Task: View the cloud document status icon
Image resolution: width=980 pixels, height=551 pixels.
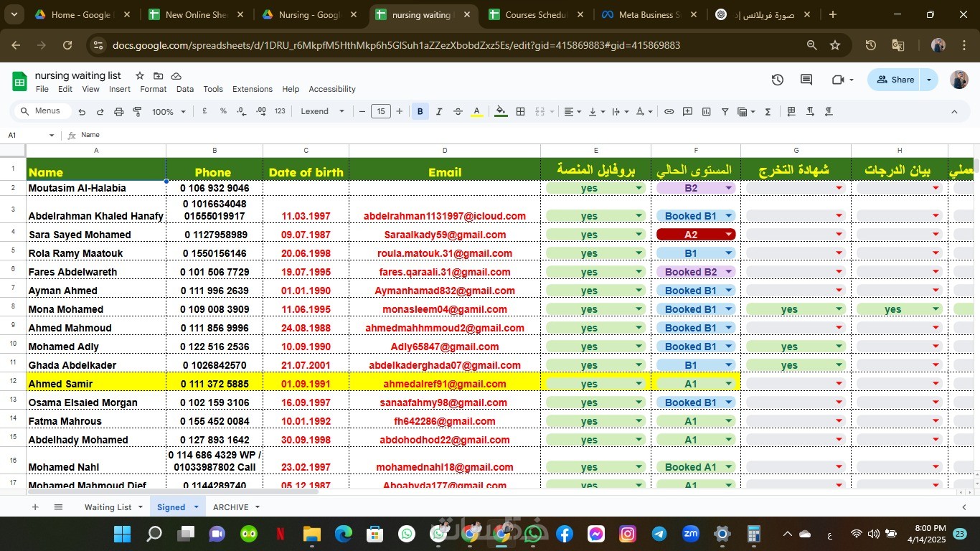Action: 176,75
